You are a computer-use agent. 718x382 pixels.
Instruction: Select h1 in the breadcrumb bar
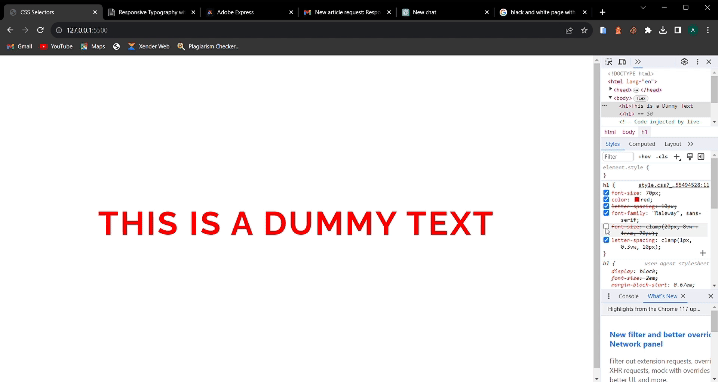click(645, 132)
